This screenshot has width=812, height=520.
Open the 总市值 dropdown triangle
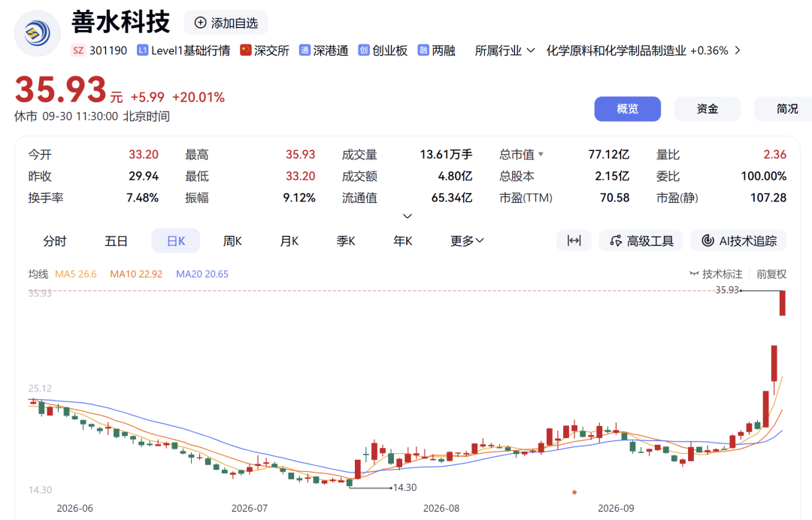click(541, 154)
